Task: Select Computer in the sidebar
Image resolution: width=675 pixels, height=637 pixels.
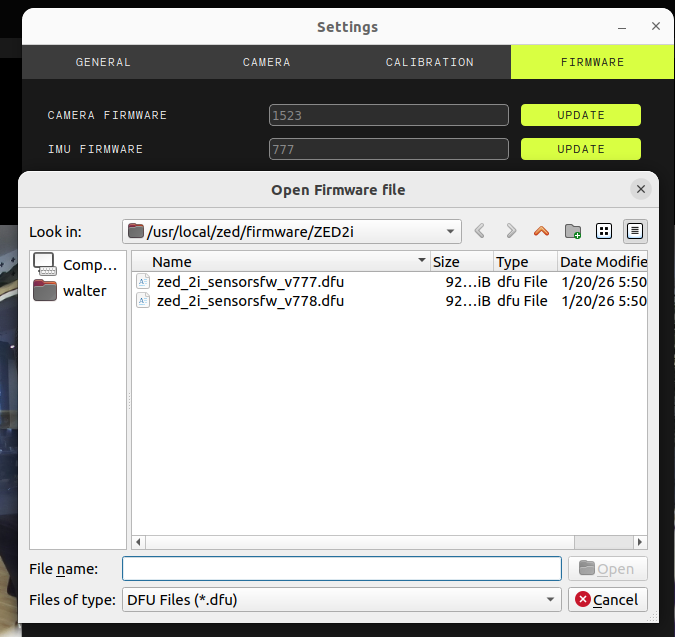Action: pyautogui.click(x=76, y=265)
